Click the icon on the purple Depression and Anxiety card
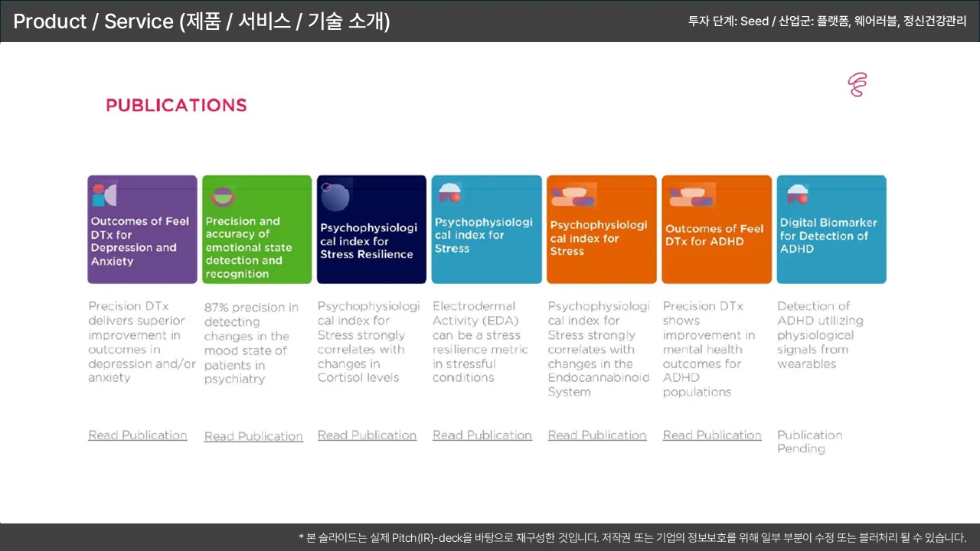The height and width of the screenshot is (551, 980). pos(103,195)
